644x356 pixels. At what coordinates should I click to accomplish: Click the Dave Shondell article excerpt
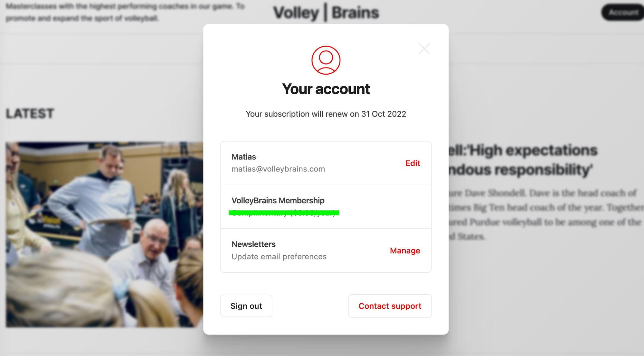tap(546, 215)
